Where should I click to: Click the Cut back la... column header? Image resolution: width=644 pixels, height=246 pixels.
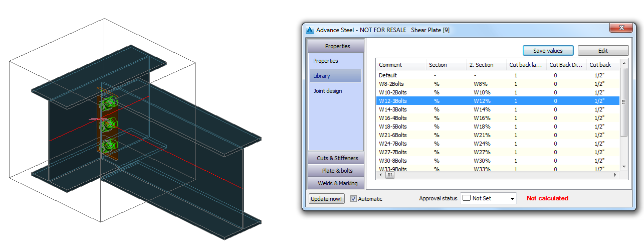click(526, 65)
